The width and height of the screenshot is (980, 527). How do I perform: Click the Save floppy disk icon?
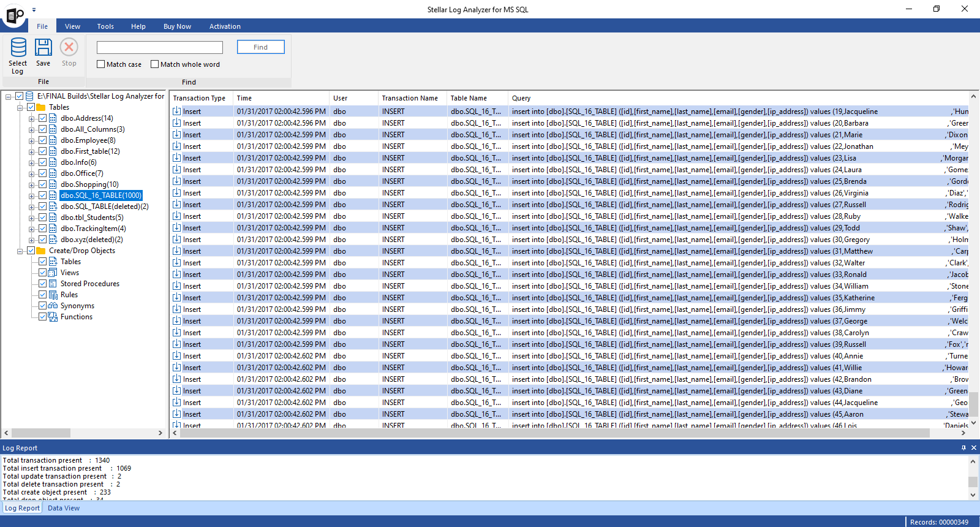43,48
